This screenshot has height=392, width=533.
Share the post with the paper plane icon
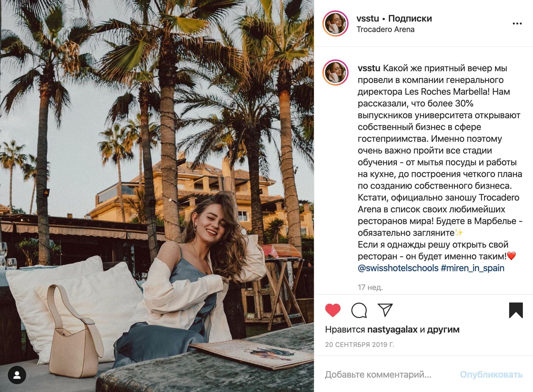click(x=385, y=310)
